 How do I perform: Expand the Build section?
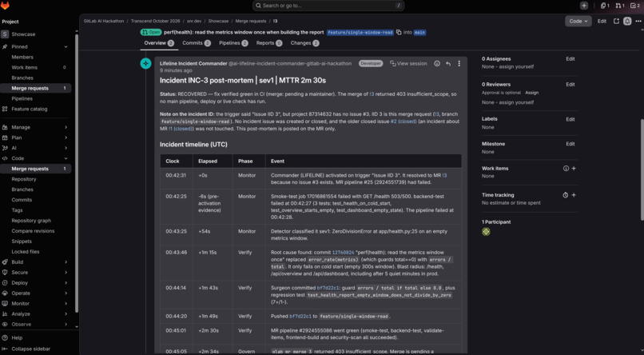coord(36,261)
